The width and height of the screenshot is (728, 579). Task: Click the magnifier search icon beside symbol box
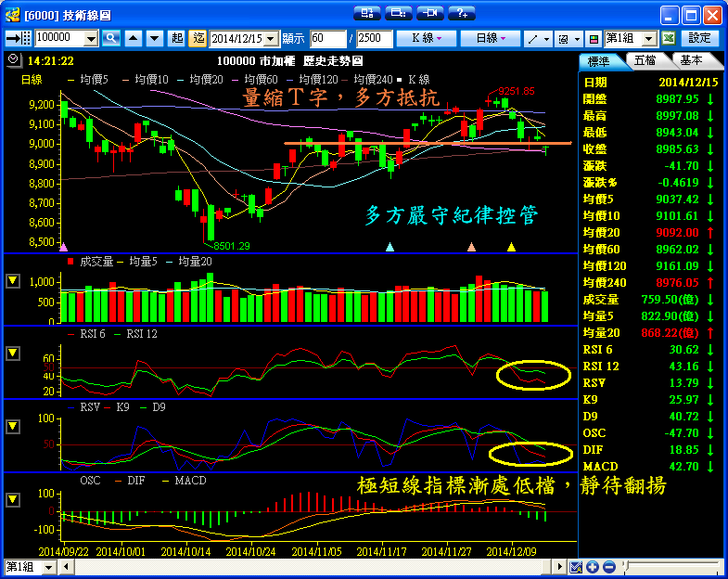pyautogui.click(x=111, y=38)
